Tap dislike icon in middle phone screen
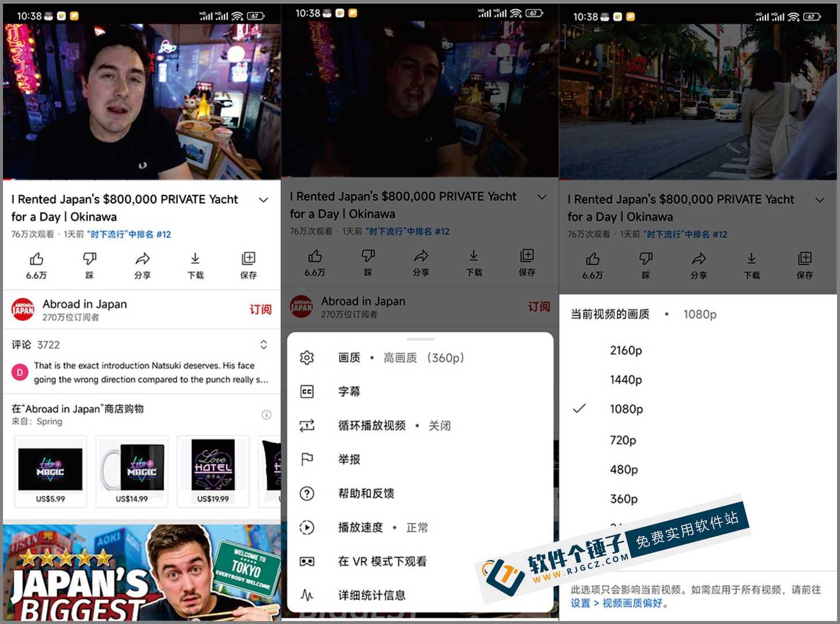 368,256
